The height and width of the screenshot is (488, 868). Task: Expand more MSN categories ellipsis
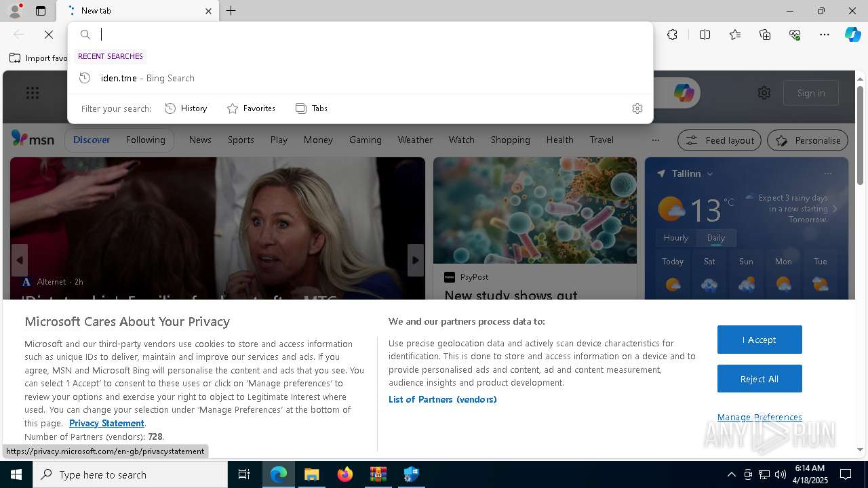(x=655, y=140)
